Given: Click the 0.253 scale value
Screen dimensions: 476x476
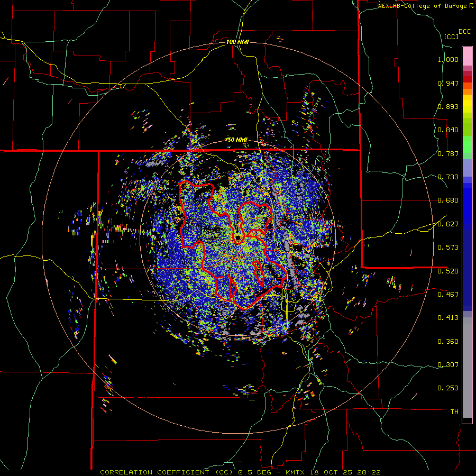Looking at the screenshot, I should point(448,388).
